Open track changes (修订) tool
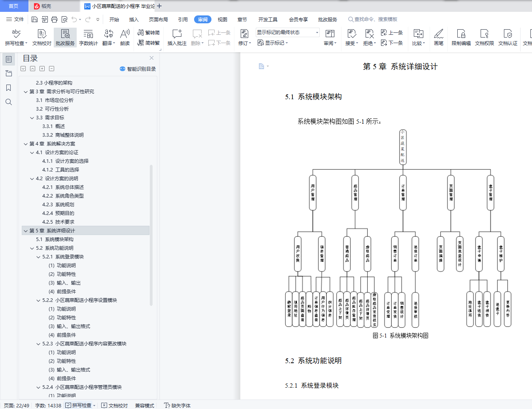Image resolution: width=532 pixels, height=409 pixels. (245, 38)
